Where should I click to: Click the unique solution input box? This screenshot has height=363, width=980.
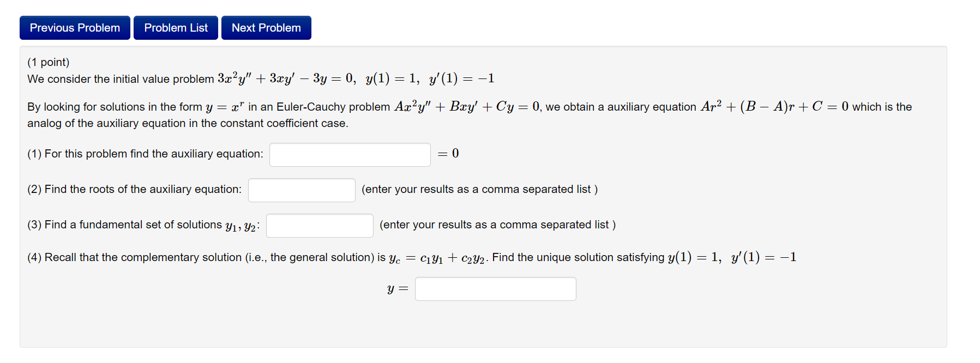coord(495,288)
